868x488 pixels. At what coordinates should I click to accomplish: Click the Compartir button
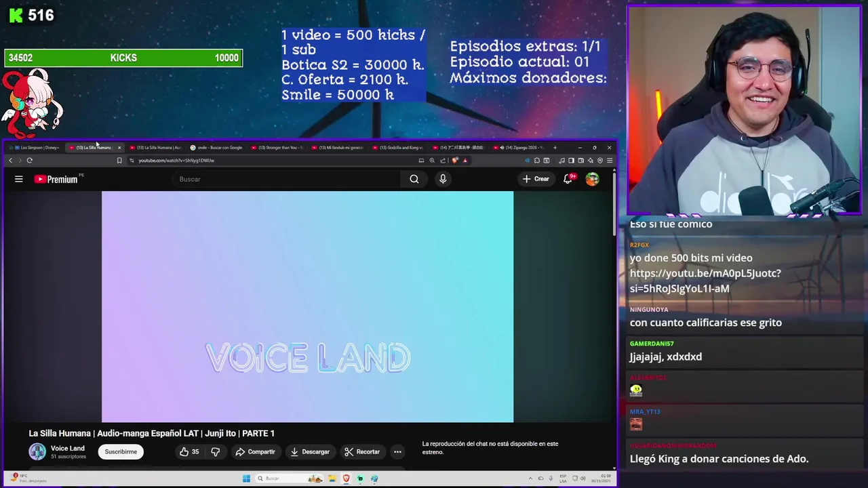(255, 451)
